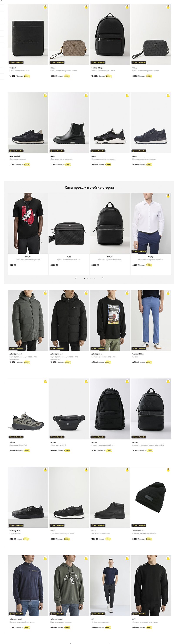Open HUGO printed t-shirt product image
The width and height of the screenshot is (174, 644).
pyautogui.click(x=28, y=223)
